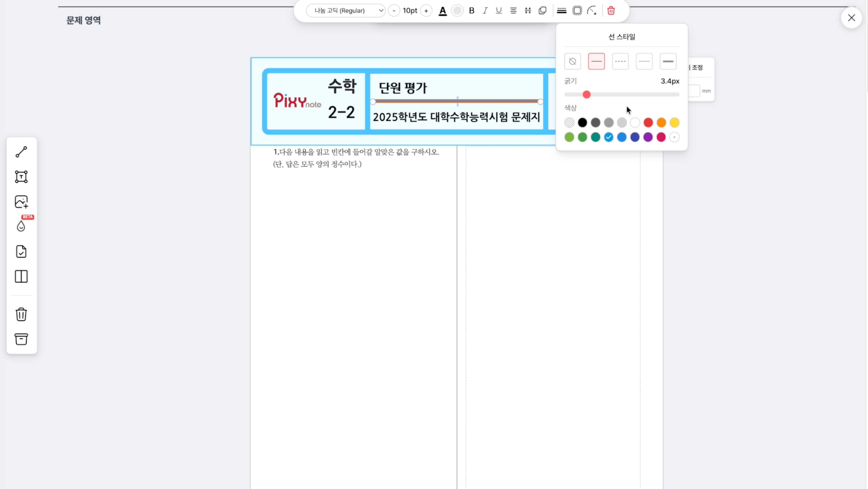Enable the dashed line style

pos(620,61)
